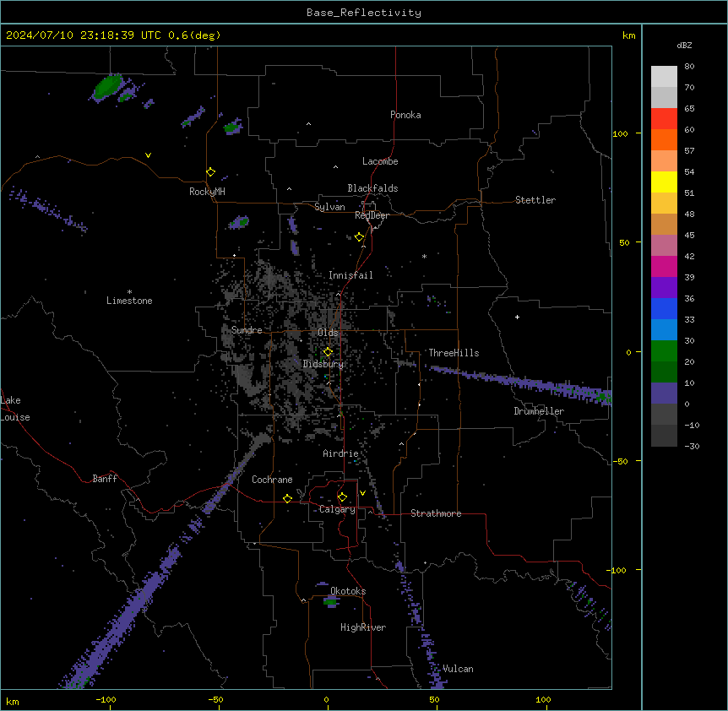This screenshot has width=728, height=711.
Task: Pick the magenta 42-39 dBZ legend color
Action: pos(664,266)
